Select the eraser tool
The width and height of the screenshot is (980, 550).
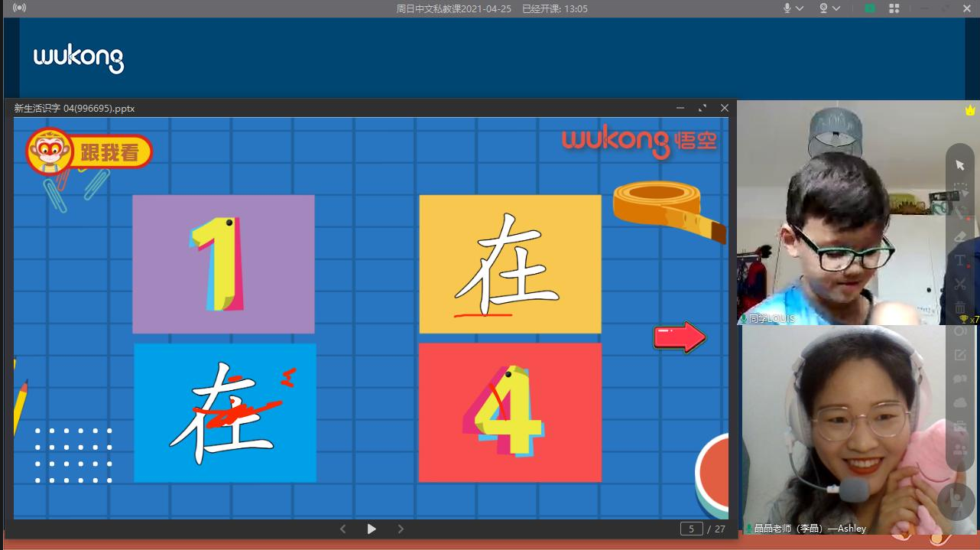[960, 236]
